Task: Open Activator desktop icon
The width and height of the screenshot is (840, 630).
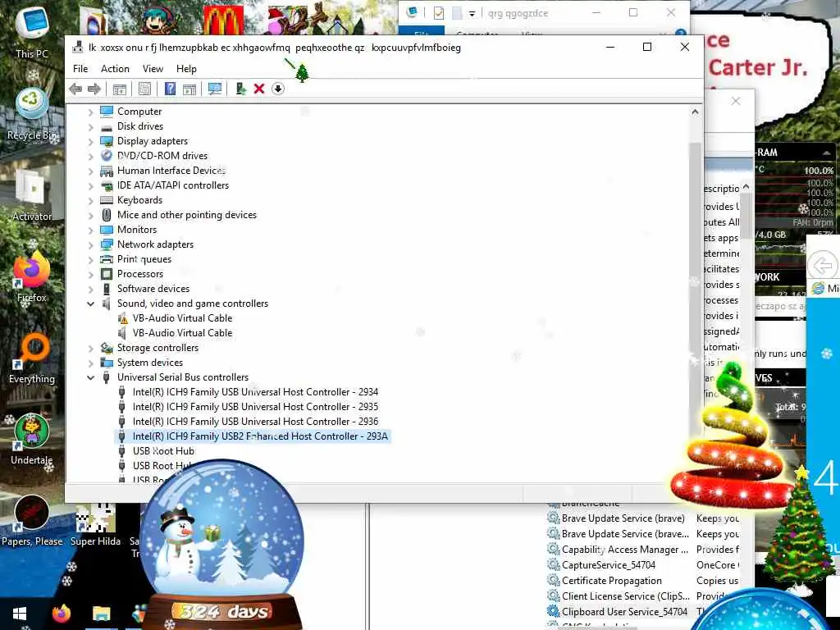Action: [x=32, y=195]
